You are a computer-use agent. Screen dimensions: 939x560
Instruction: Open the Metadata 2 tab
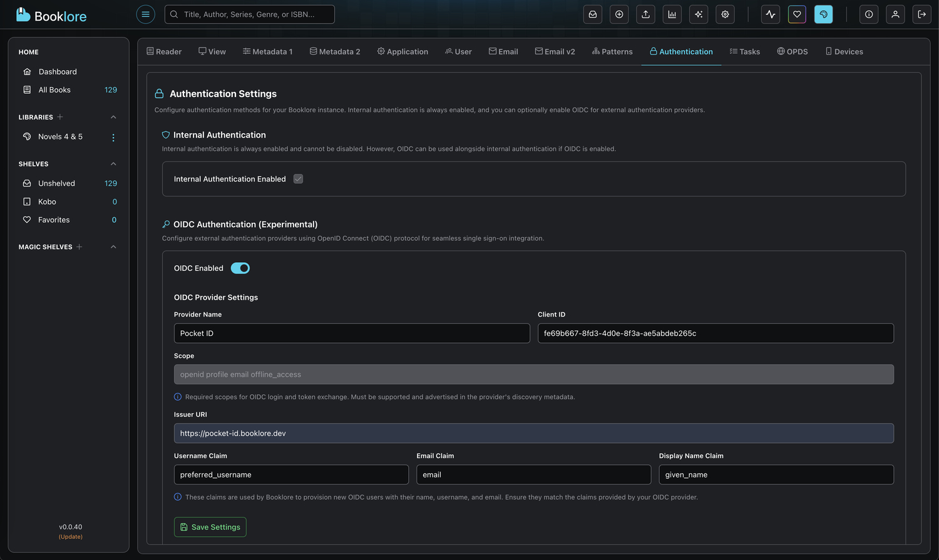[335, 51]
